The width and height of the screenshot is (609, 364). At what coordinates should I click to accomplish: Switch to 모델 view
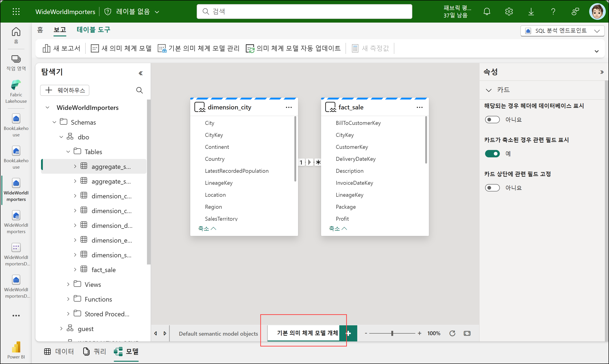tap(126, 352)
